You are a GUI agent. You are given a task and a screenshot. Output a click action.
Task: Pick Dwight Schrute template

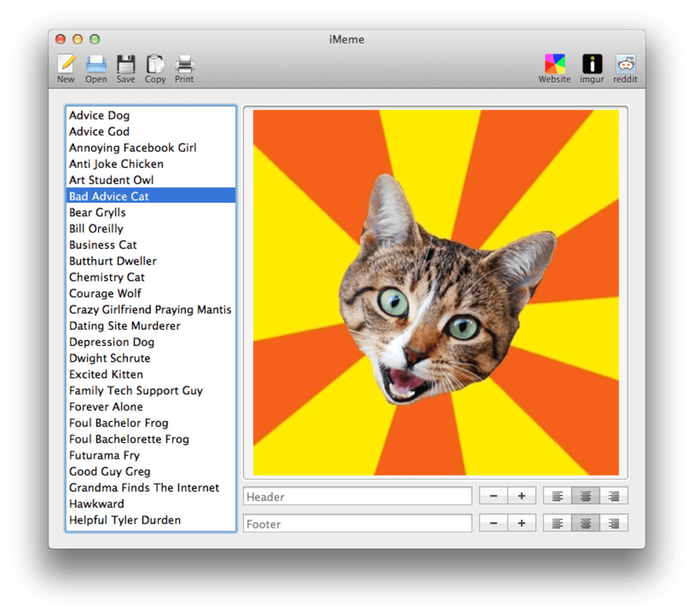click(151, 358)
